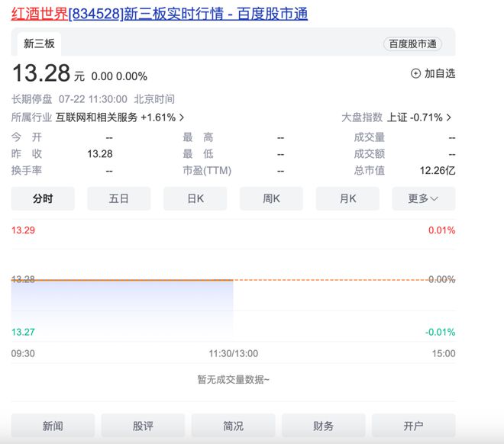Click the 昨收 13.28 value
The image size is (504, 444).
[x=100, y=154]
